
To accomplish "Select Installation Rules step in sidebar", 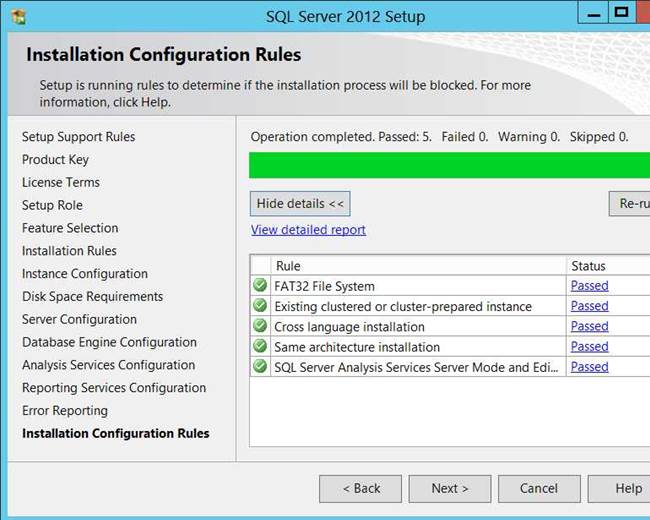I will 69,251.
